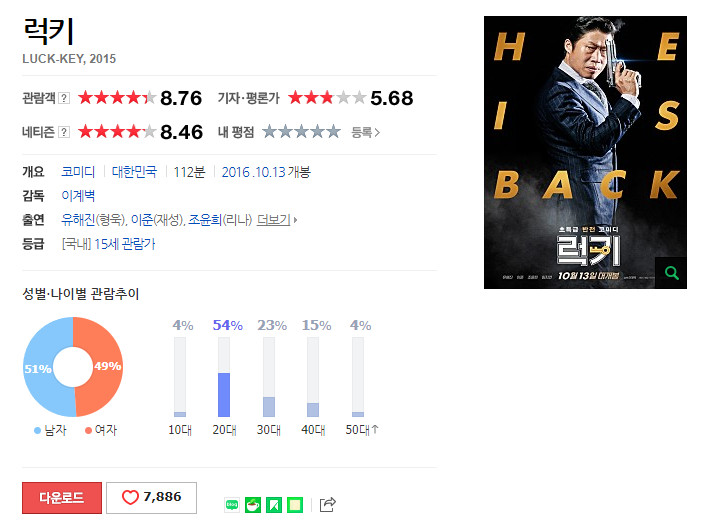
Task: Click the question mark beside 네티즌
Action: pos(65,132)
